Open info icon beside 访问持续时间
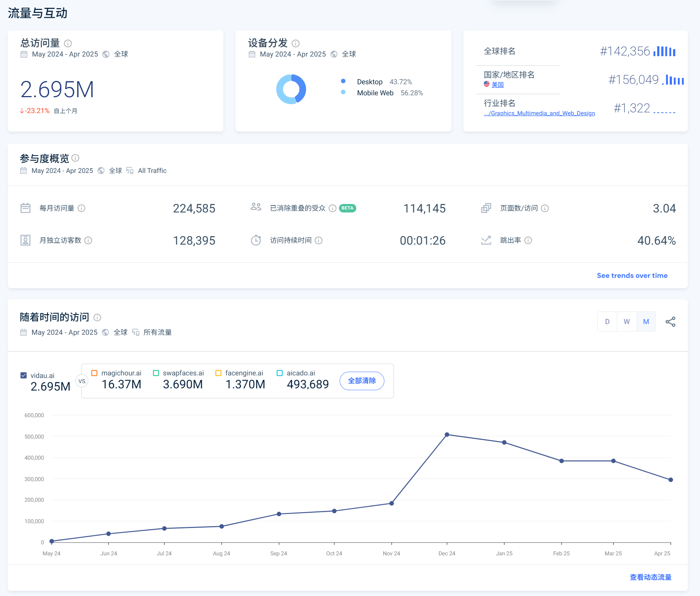The width and height of the screenshot is (700, 596). pos(319,241)
